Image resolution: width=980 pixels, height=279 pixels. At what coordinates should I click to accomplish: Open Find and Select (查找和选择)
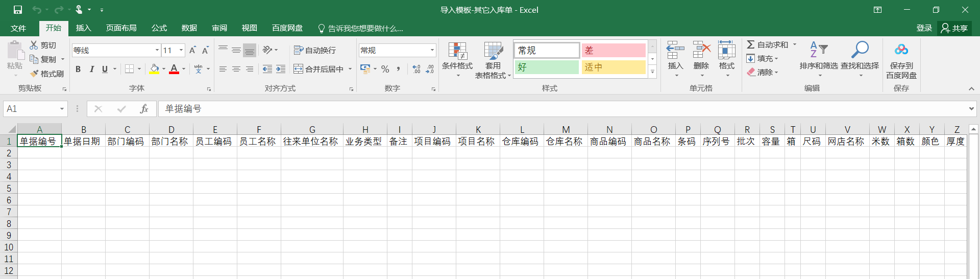click(x=860, y=59)
